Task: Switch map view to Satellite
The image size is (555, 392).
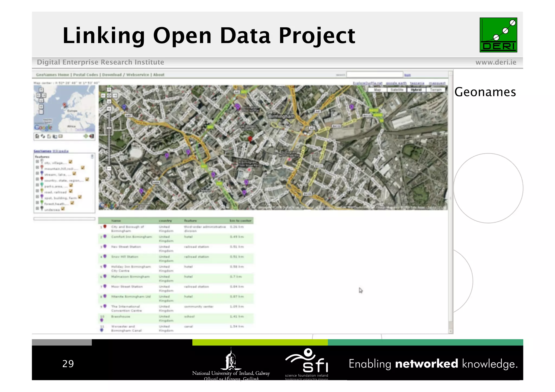Action: [397, 90]
